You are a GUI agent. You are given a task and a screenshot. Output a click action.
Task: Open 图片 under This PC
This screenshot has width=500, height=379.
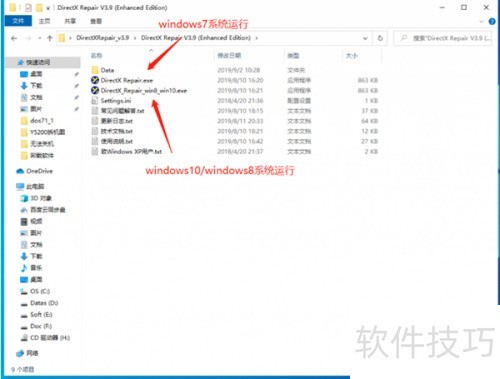coord(36,233)
